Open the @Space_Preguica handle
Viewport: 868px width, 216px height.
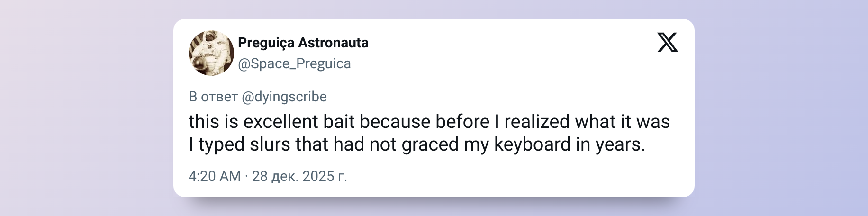pyautogui.click(x=294, y=63)
